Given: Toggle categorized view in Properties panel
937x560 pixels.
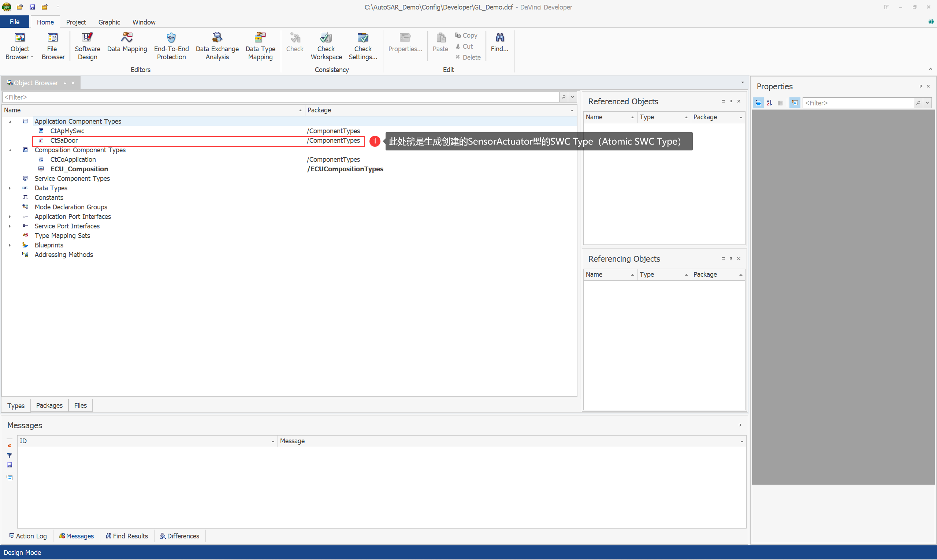Looking at the screenshot, I should 758,102.
